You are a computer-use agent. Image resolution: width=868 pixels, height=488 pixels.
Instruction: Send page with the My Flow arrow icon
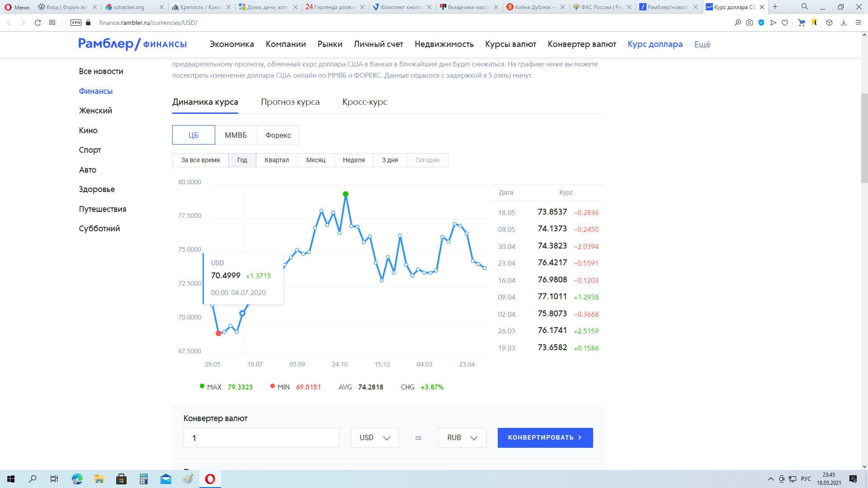tap(773, 23)
